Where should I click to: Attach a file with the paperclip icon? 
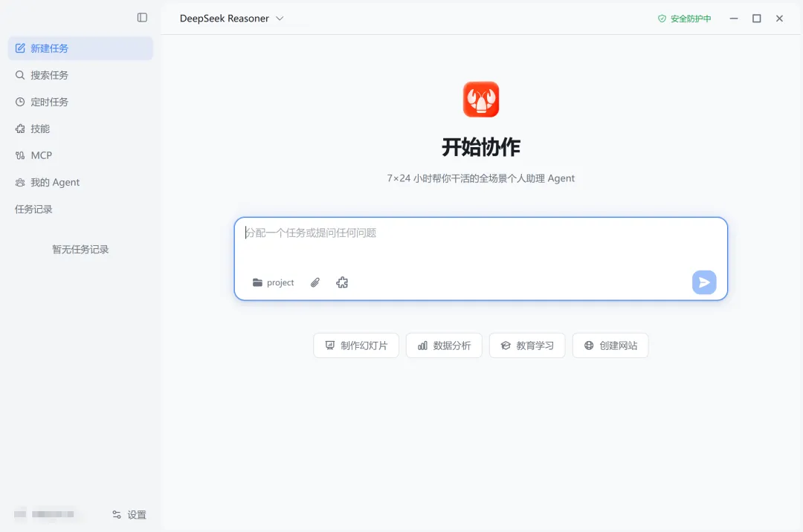(x=315, y=282)
